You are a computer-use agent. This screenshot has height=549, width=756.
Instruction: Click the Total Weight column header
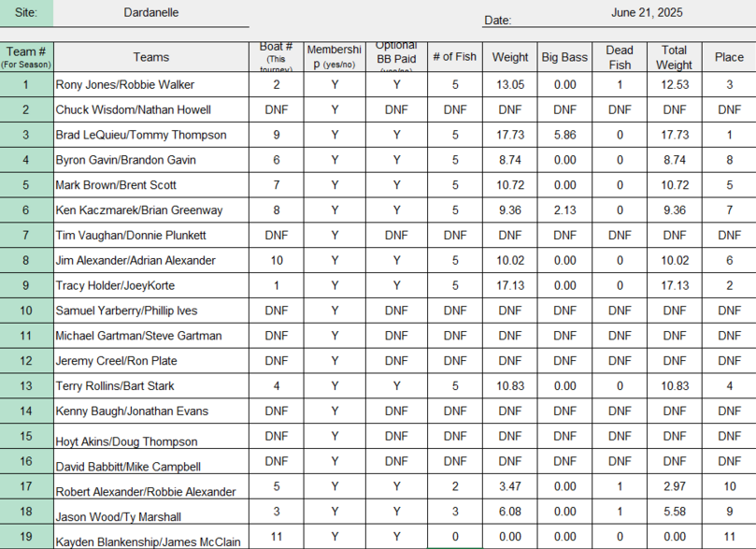tap(674, 57)
